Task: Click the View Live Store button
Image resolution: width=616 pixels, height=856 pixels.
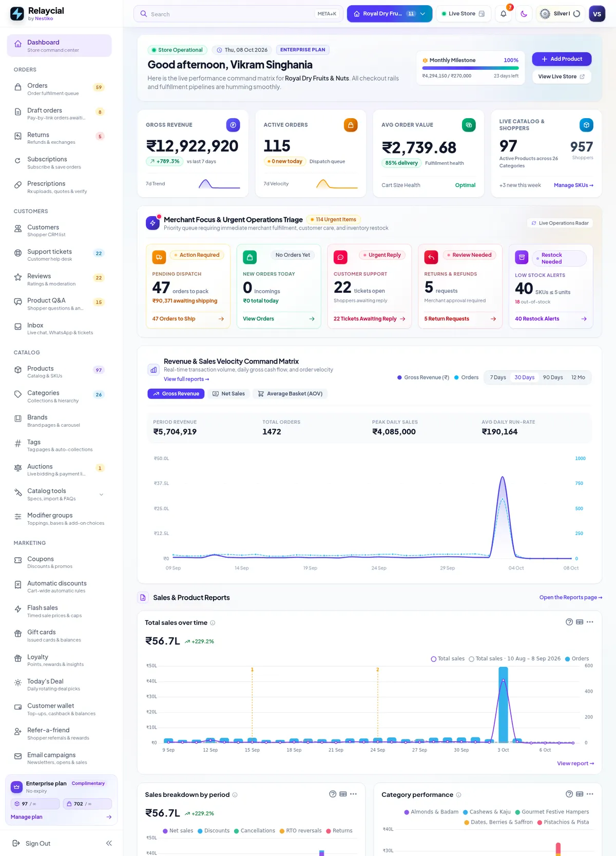Action: pyautogui.click(x=562, y=77)
